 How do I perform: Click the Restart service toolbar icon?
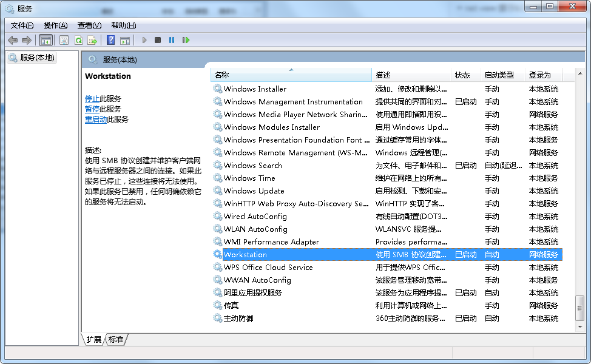pyautogui.click(x=186, y=40)
